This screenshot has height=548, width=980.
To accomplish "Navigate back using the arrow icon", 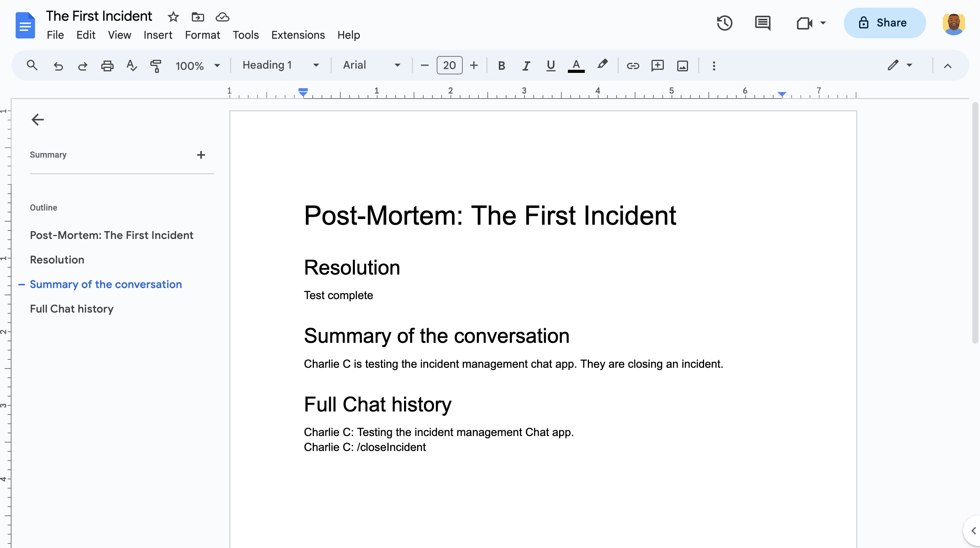I will point(36,119).
